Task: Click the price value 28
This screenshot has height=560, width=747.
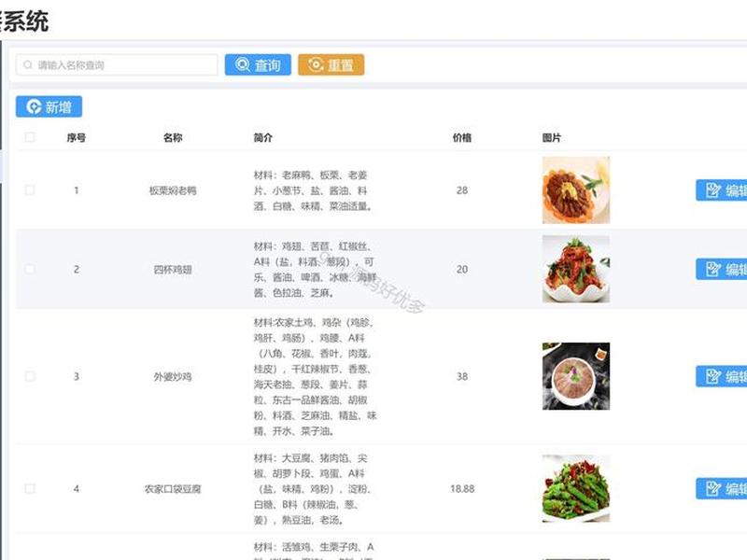Action: click(461, 190)
